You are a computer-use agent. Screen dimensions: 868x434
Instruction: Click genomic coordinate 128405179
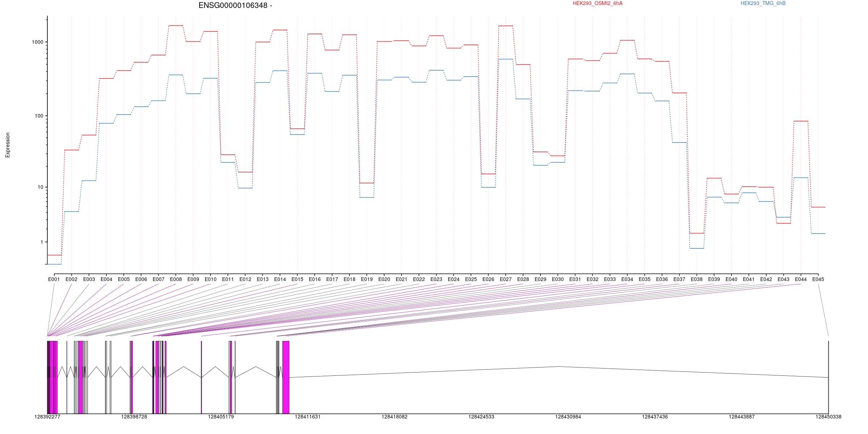(x=221, y=417)
